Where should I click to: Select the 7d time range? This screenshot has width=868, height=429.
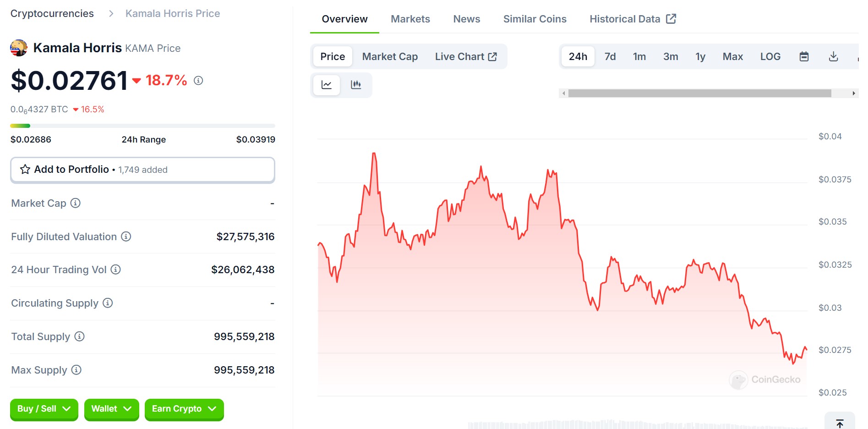[x=610, y=56]
